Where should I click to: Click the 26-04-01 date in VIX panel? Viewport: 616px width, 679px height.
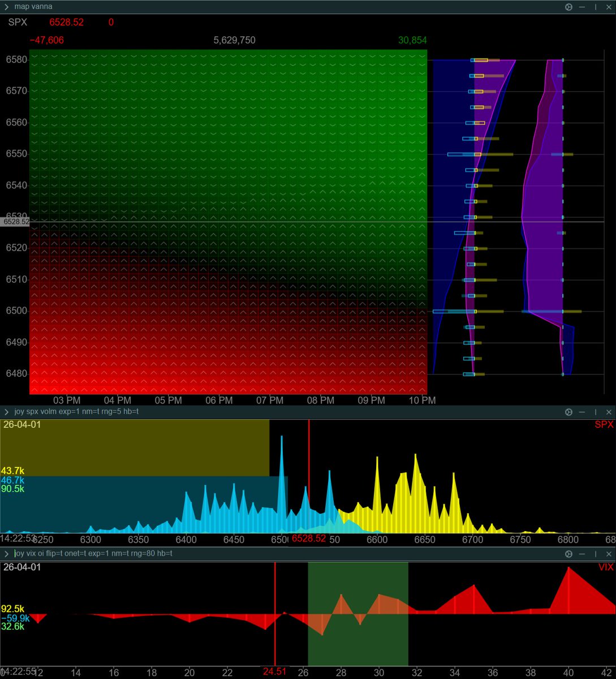(x=22, y=567)
